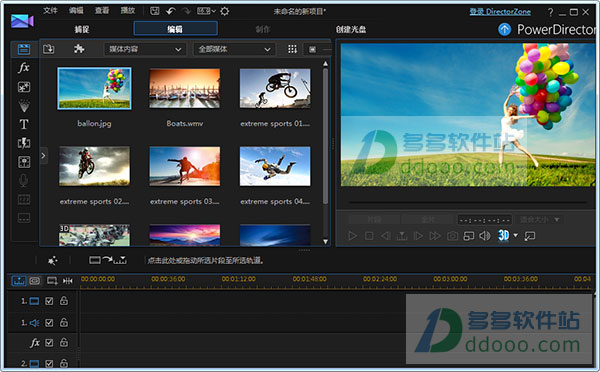Click the DirectorZone login link
600x372 pixels.
500,12
